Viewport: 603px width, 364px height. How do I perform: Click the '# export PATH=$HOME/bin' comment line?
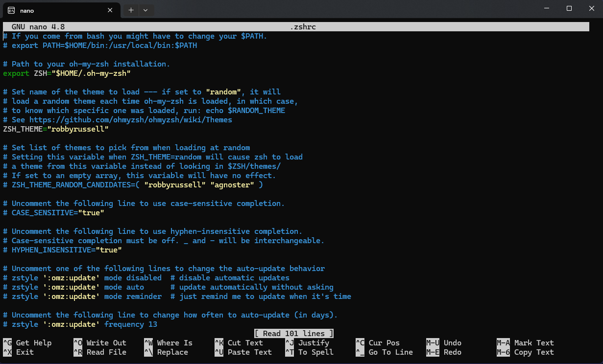coord(100,45)
